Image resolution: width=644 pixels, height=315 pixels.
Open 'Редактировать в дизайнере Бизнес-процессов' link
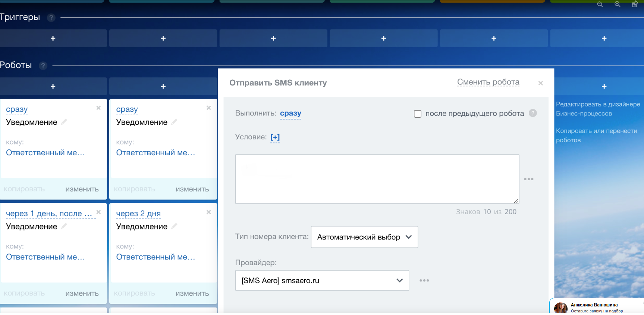click(598, 109)
